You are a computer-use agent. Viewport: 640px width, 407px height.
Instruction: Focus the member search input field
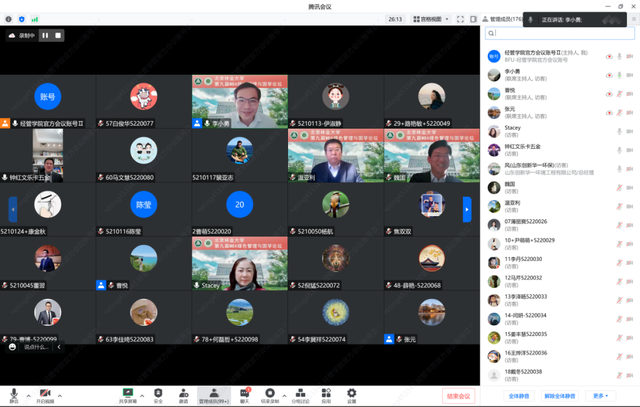pyautogui.click(x=560, y=33)
